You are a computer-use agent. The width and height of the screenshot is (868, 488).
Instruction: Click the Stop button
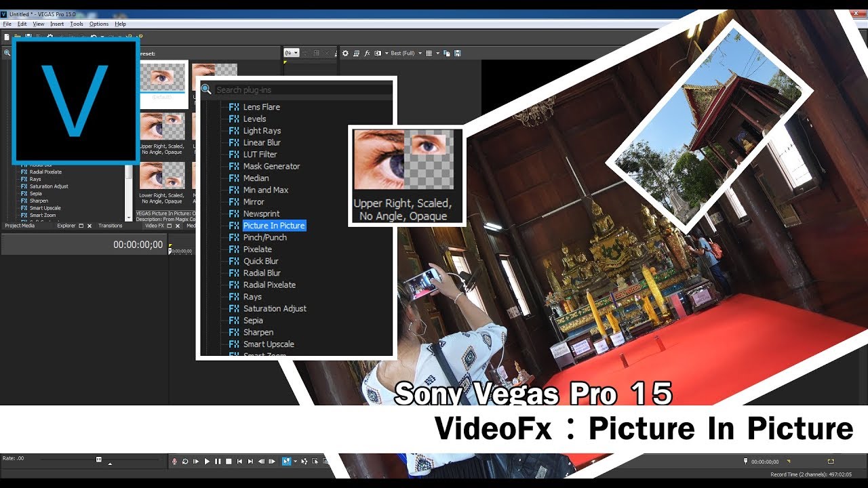coord(229,461)
